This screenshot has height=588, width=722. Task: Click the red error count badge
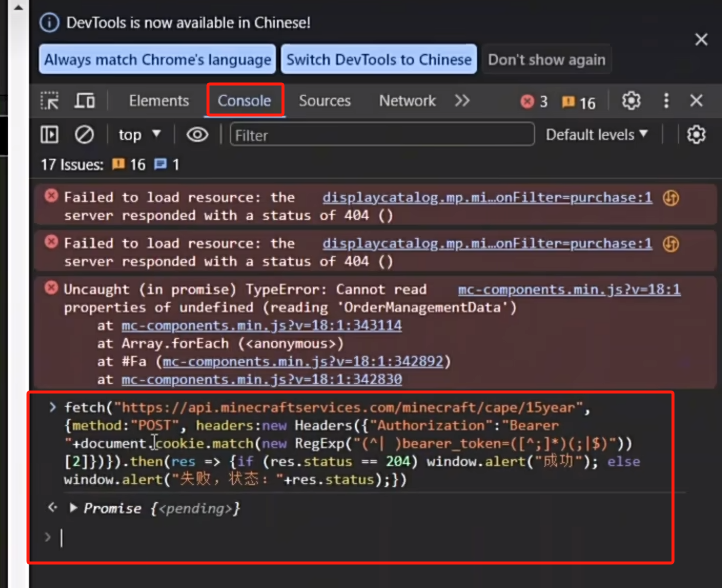pyautogui.click(x=534, y=101)
